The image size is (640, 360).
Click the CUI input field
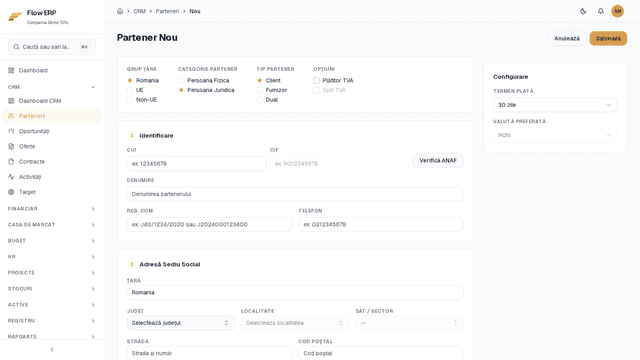pos(197,164)
